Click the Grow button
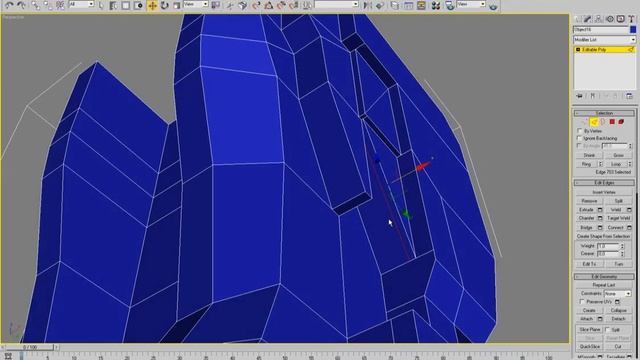Viewport: 640px width, 360px height. (x=619, y=155)
